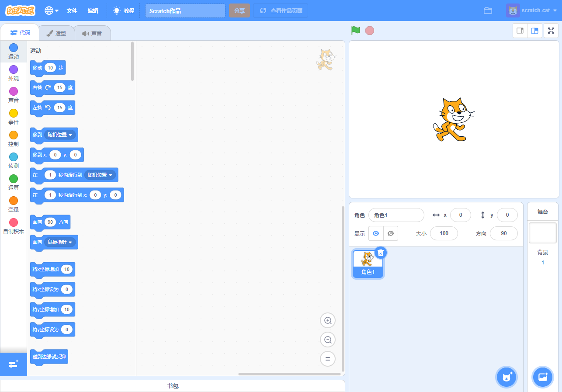Click the sprite name field 角色1
The width and height of the screenshot is (562, 392).
tap(396, 215)
